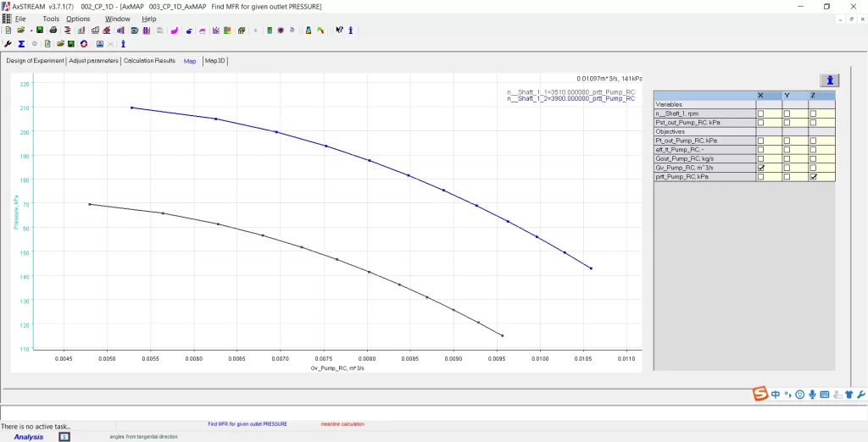Check Z axis for n__Shaft_1, rpm
The width and height of the screenshot is (868, 442).
(813, 113)
